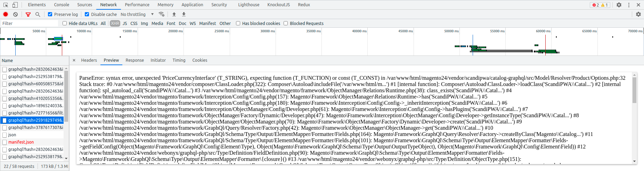
Task: Open the KnockoutJS tab
Action: pos(278,5)
